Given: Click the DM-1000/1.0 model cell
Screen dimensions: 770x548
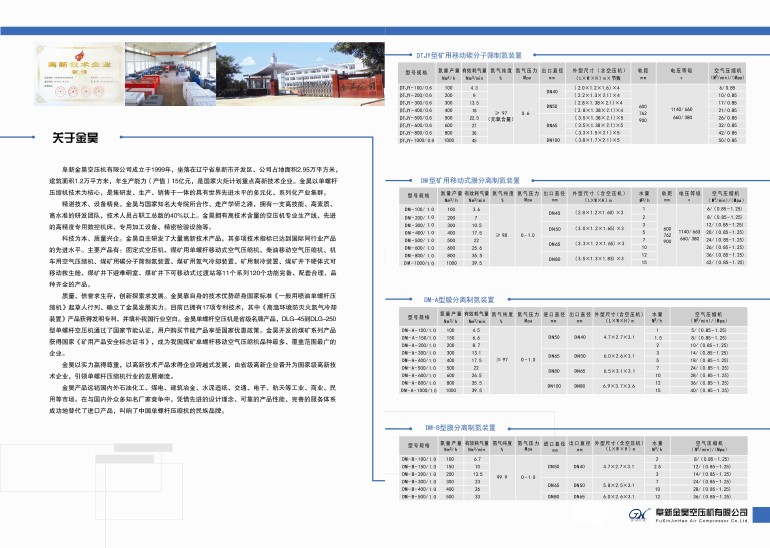Looking at the screenshot, I should 419,263.
